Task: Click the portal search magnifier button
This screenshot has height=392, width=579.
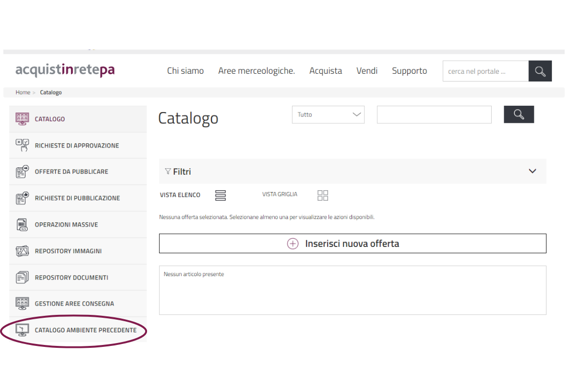Action: coord(540,71)
